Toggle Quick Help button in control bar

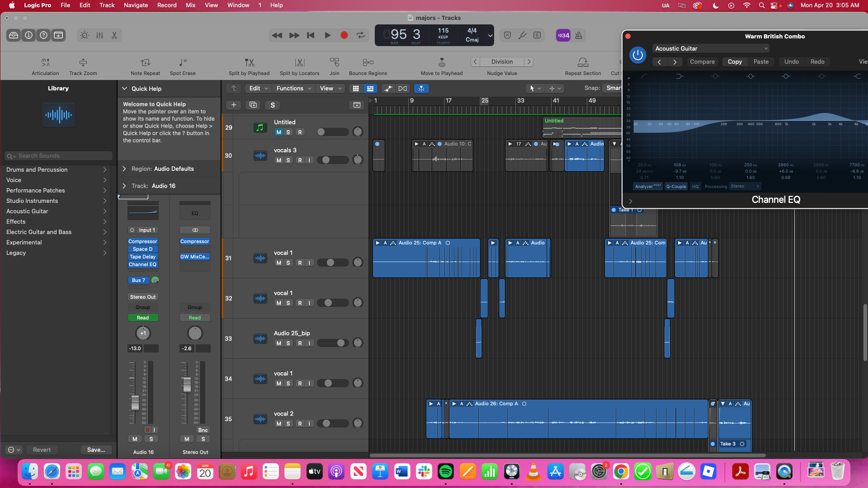[x=44, y=35]
